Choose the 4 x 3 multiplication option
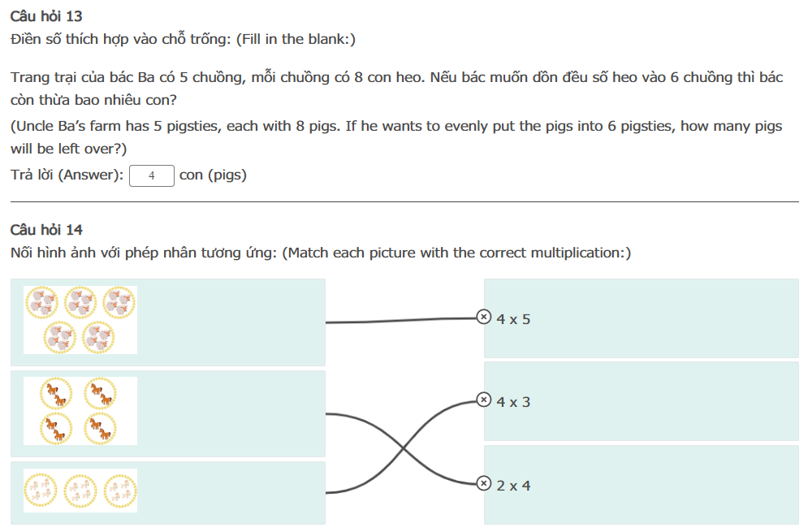 [513, 402]
